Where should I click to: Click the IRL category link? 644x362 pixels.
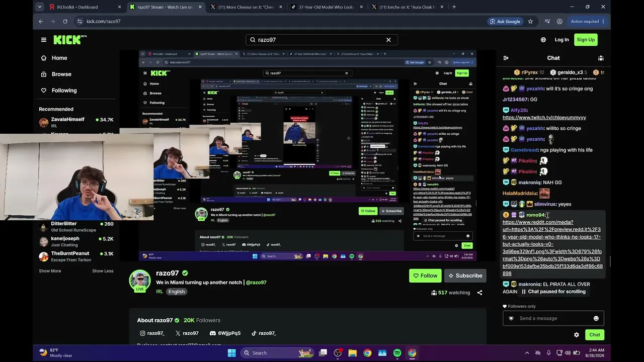[159, 292]
